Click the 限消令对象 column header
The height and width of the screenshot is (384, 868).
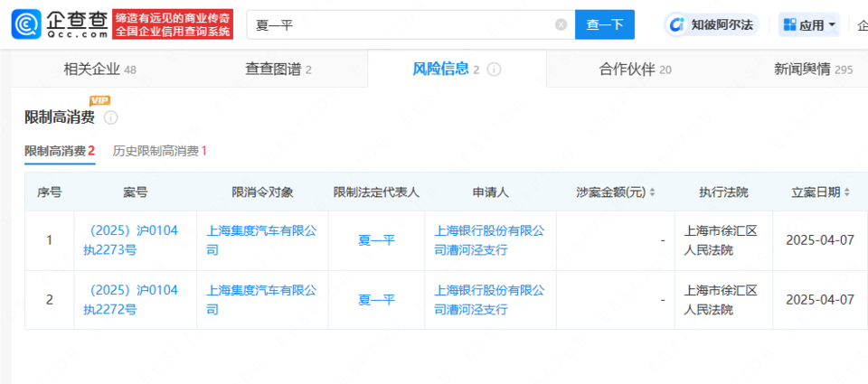[262, 192]
